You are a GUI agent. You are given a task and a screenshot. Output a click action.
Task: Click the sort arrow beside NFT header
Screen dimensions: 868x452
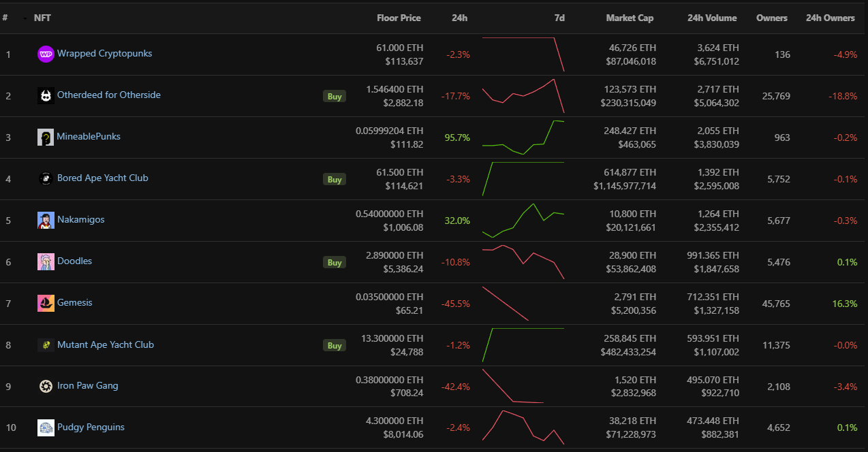tap(26, 18)
